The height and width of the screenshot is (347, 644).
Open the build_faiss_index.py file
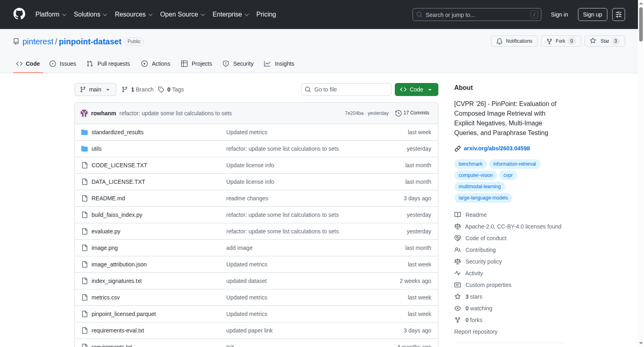[117, 215]
